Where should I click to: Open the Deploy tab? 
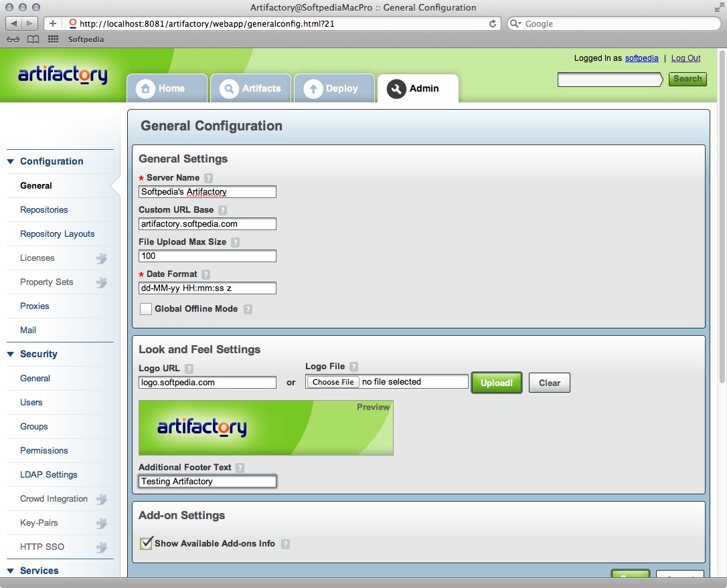[x=334, y=88]
